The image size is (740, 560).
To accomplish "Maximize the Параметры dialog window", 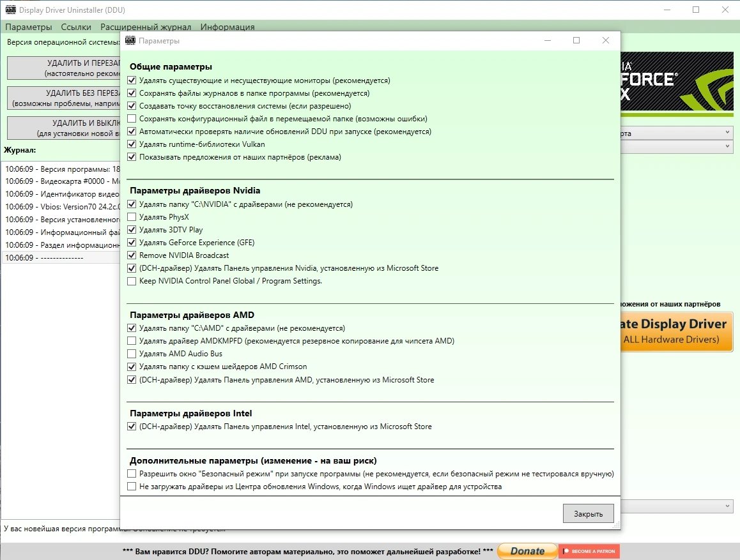I will pyautogui.click(x=576, y=40).
